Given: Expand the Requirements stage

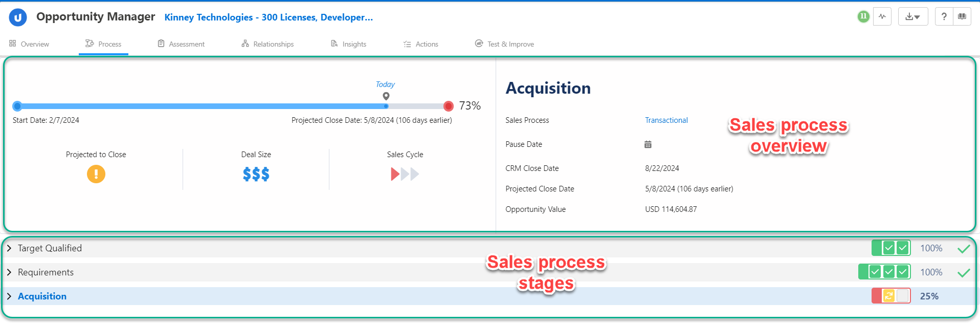Looking at the screenshot, I should point(9,272).
